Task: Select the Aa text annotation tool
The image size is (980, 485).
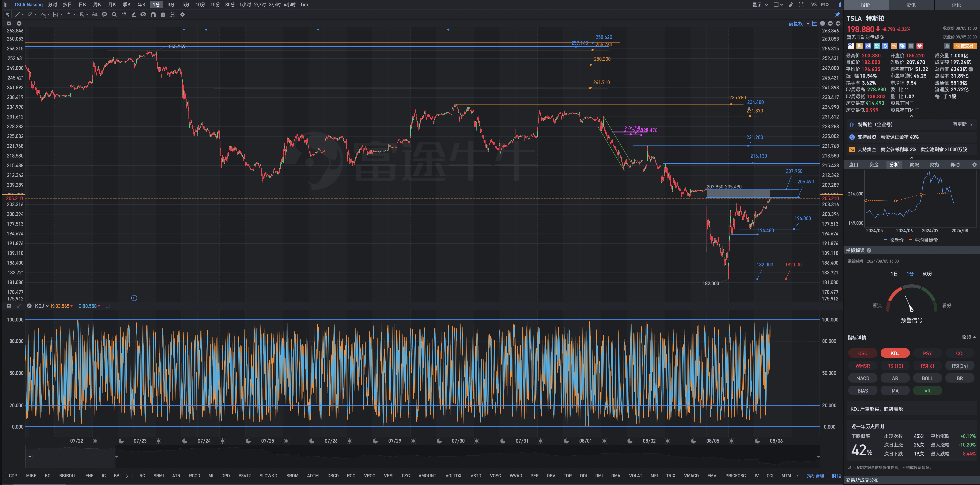Action: (95, 14)
